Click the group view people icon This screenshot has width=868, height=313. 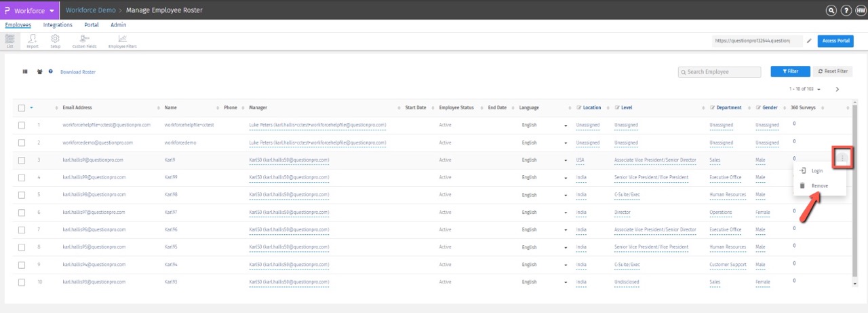click(40, 71)
